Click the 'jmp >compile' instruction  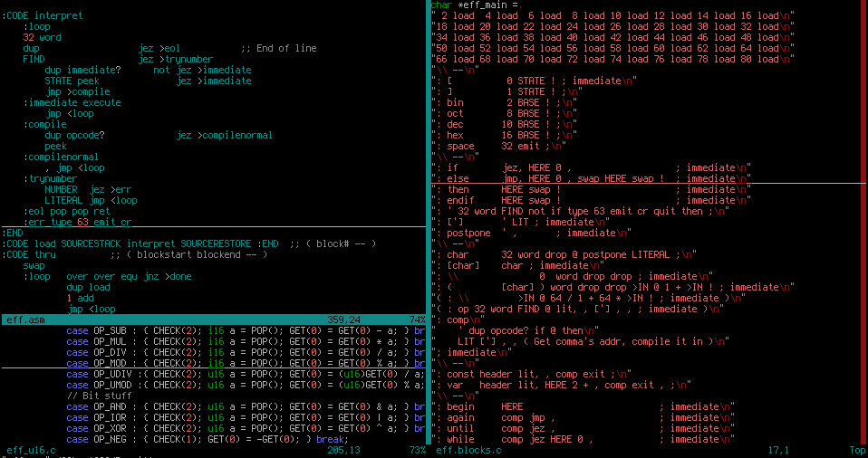click(78, 91)
